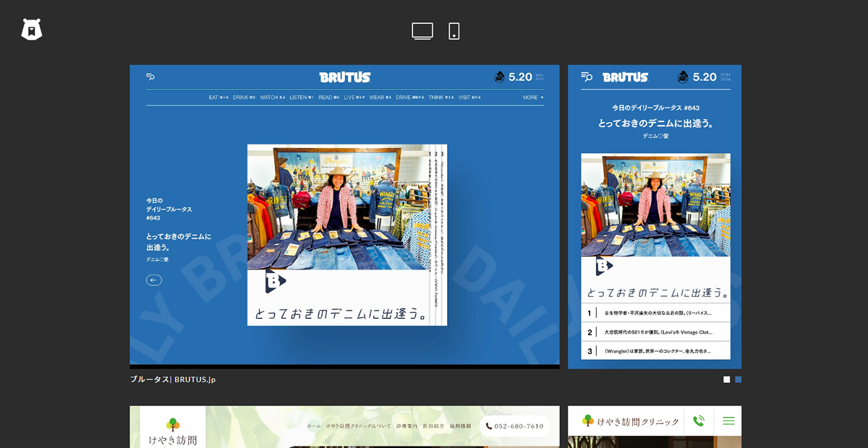Open the LISTEN menu item

pos(302,98)
